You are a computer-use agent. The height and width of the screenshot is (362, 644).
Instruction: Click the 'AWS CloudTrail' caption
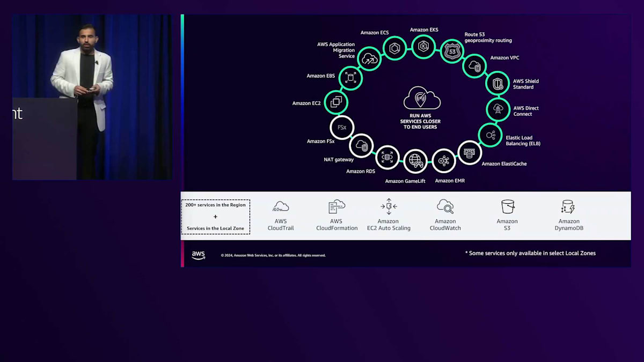(281, 225)
